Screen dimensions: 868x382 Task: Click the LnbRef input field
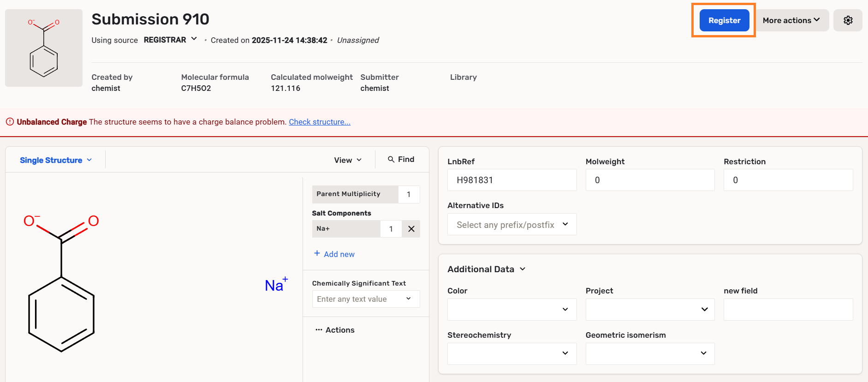(511, 180)
